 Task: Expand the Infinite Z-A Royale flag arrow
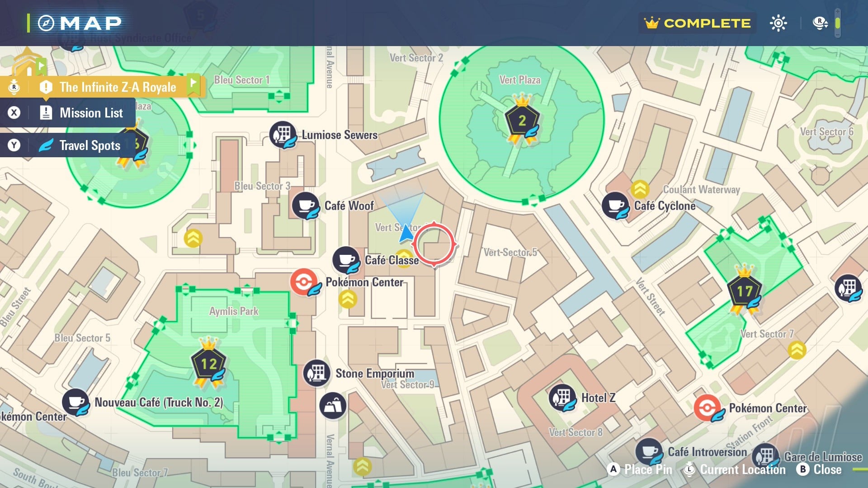(193, 84)
